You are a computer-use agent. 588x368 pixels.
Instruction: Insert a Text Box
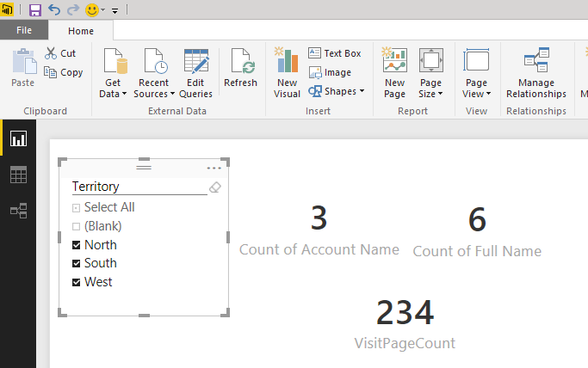(335, 53)
